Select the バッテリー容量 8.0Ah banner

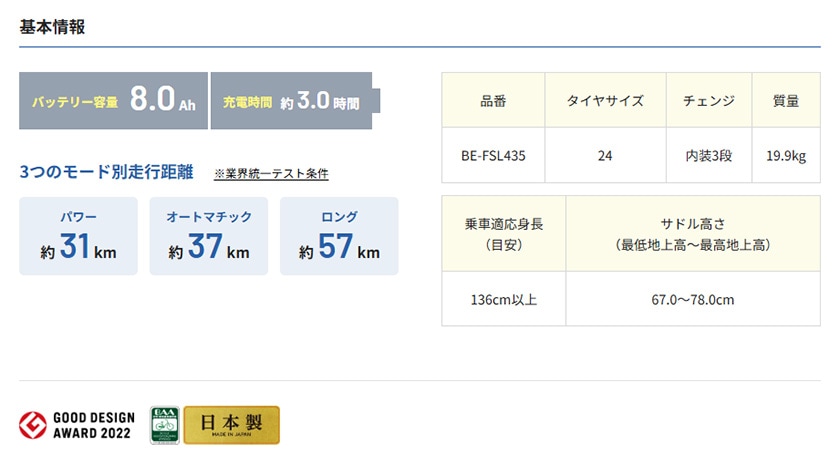[113, 101]
